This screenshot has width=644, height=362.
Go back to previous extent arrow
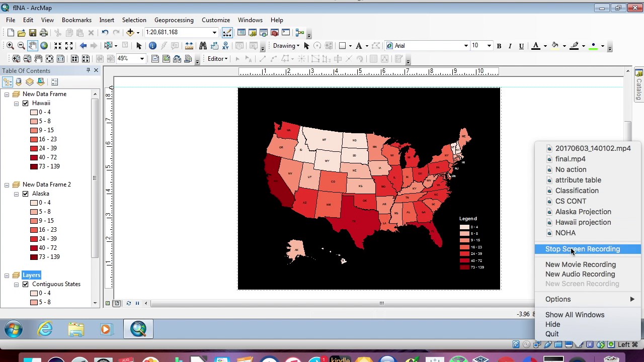coord(84,46)
